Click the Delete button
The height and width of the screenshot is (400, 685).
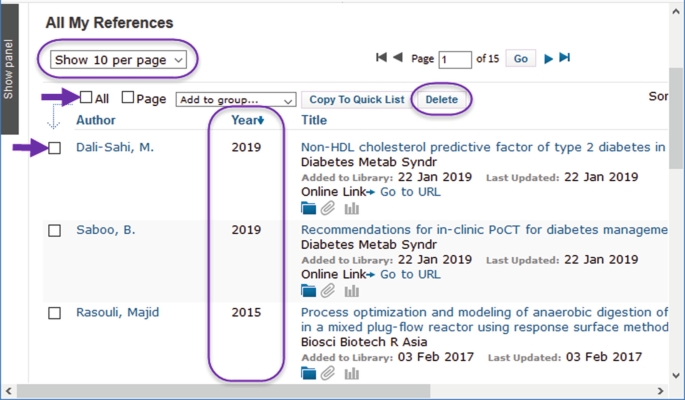pos(441,100)
